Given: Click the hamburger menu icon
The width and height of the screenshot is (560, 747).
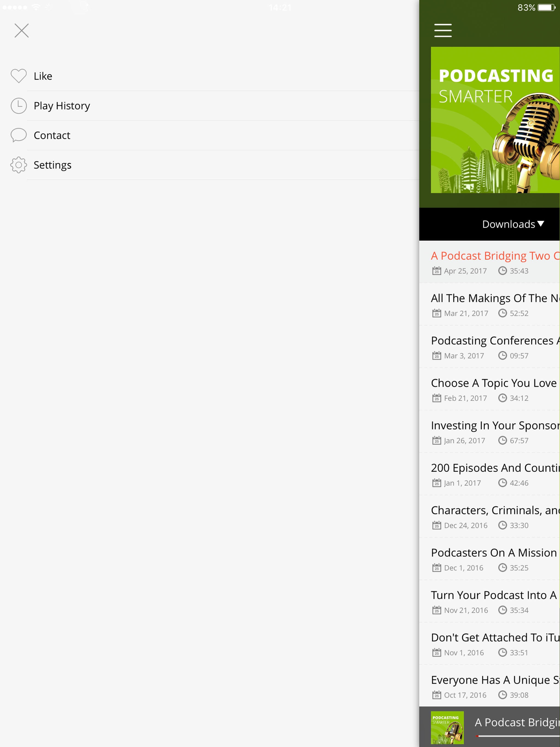Looking at the screenshot, I should click(x=443, y=30).
